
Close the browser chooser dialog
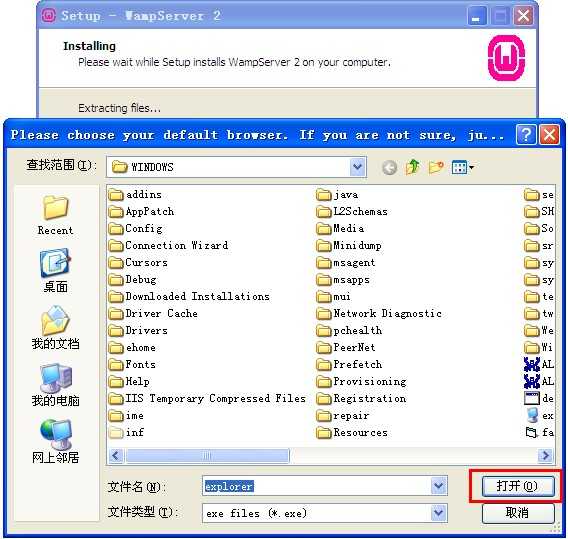pos(549,135)
